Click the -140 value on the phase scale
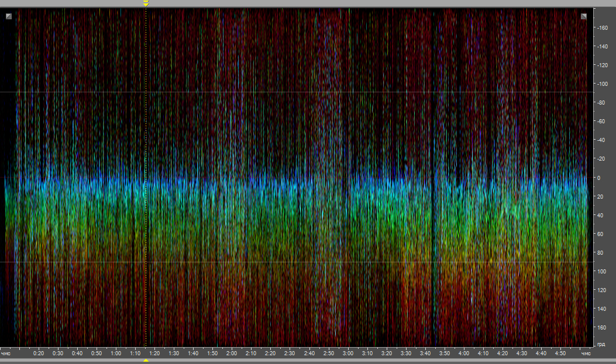616x364 pixels. pos(602,47)
